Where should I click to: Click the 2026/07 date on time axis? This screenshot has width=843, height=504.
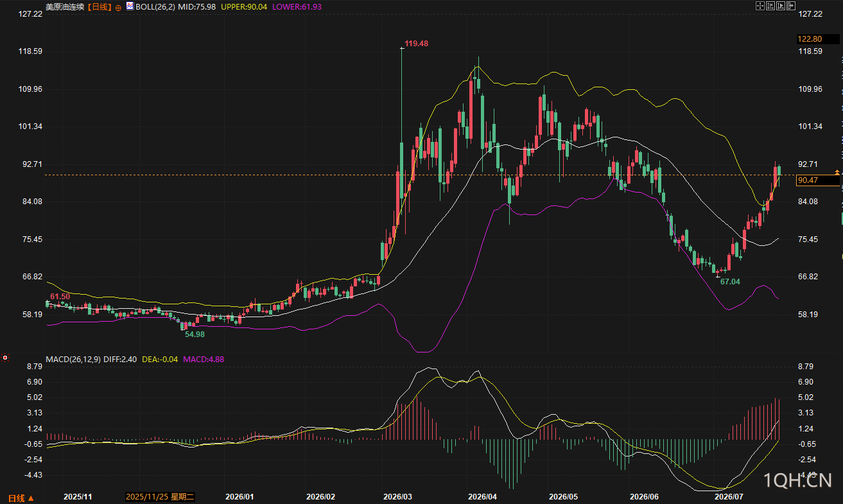tap(729, 497)
